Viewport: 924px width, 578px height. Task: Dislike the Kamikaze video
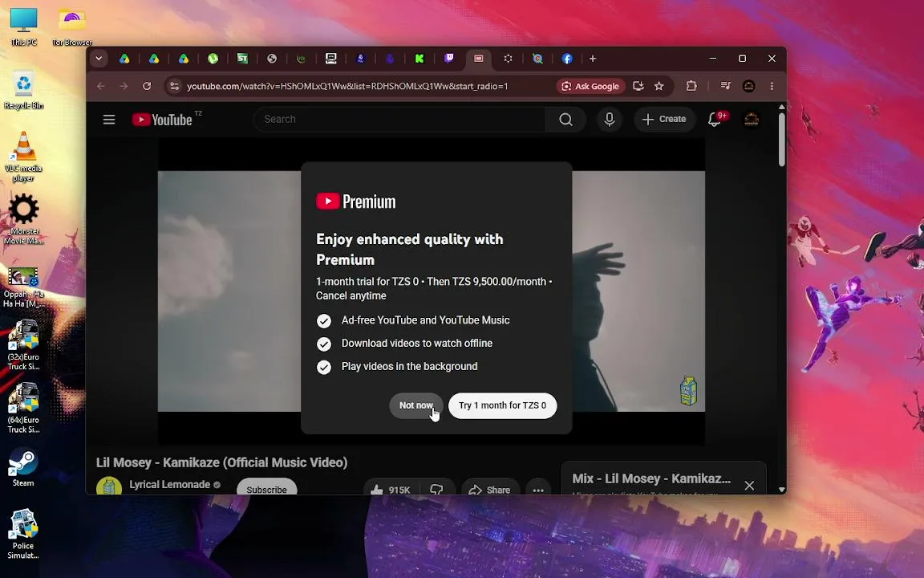[x=436, y=490]
